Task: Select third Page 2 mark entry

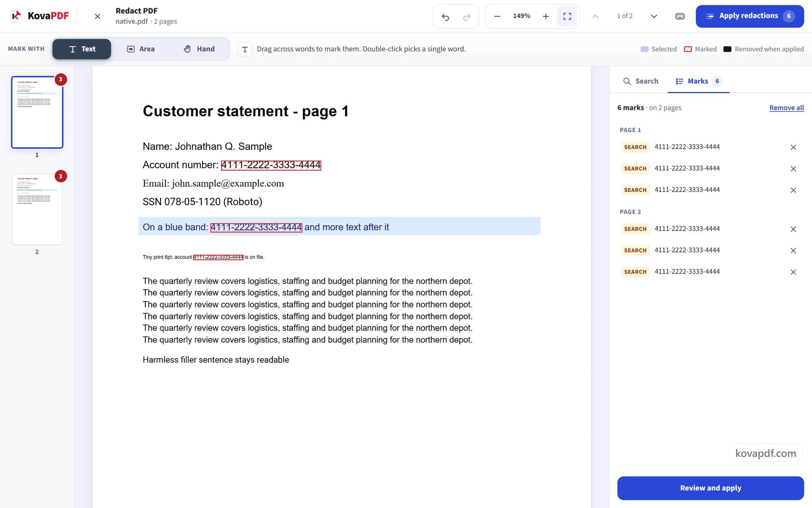Action: (710, 272)
